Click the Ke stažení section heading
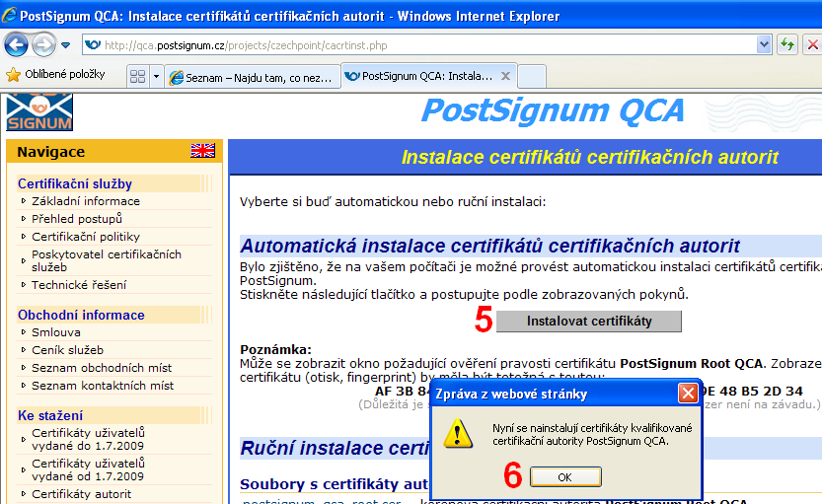The height and width of the screenshot is (504, 822). coord(49,415)
